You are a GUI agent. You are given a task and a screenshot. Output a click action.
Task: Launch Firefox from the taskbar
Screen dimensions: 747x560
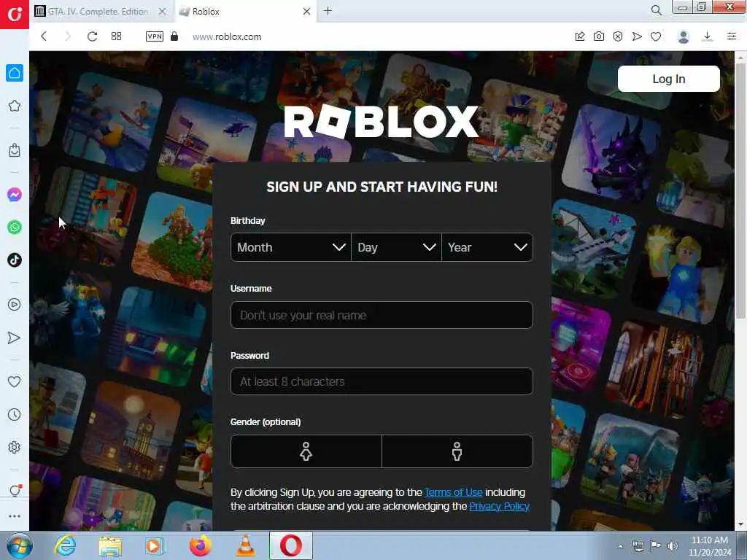(x=200, y=545)
